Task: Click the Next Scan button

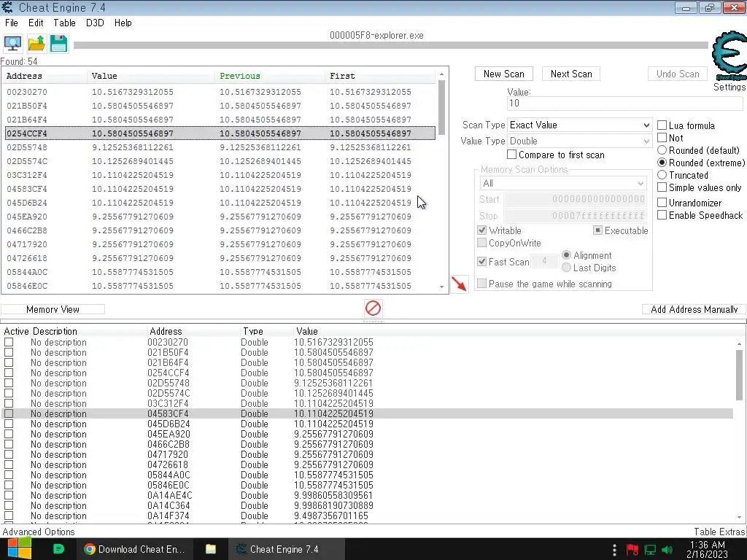Action: (571, 74)
